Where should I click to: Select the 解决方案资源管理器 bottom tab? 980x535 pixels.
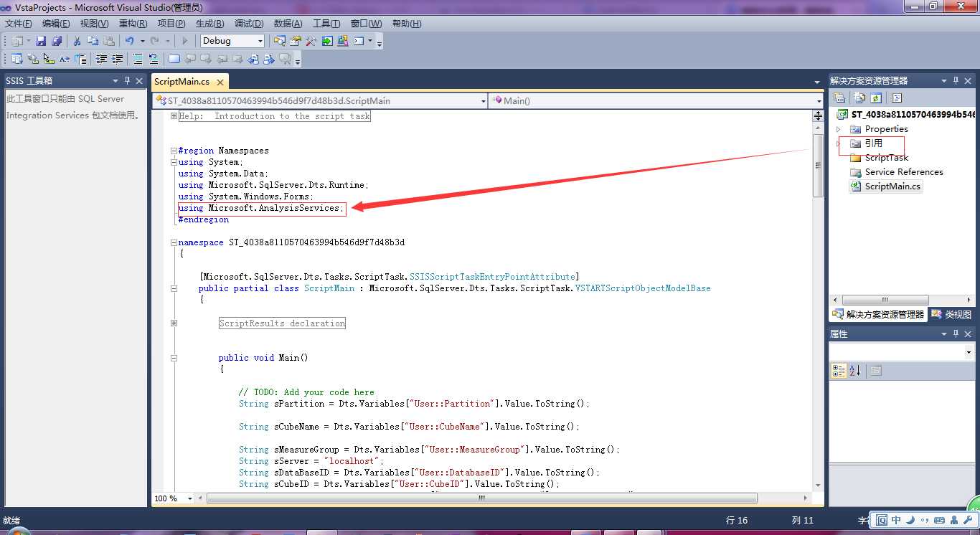(879, 314)
